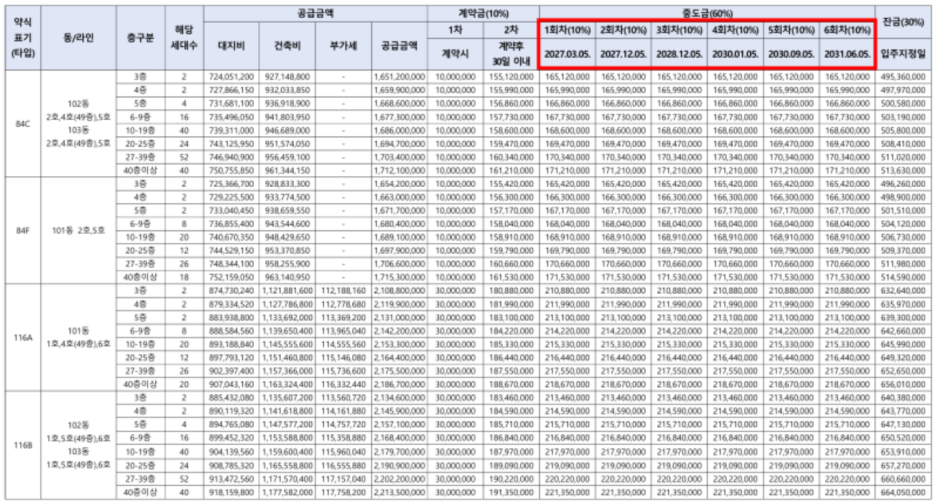Select supply price 2,186,700,000
Screen dimensions: 936x501
(399, 385)
